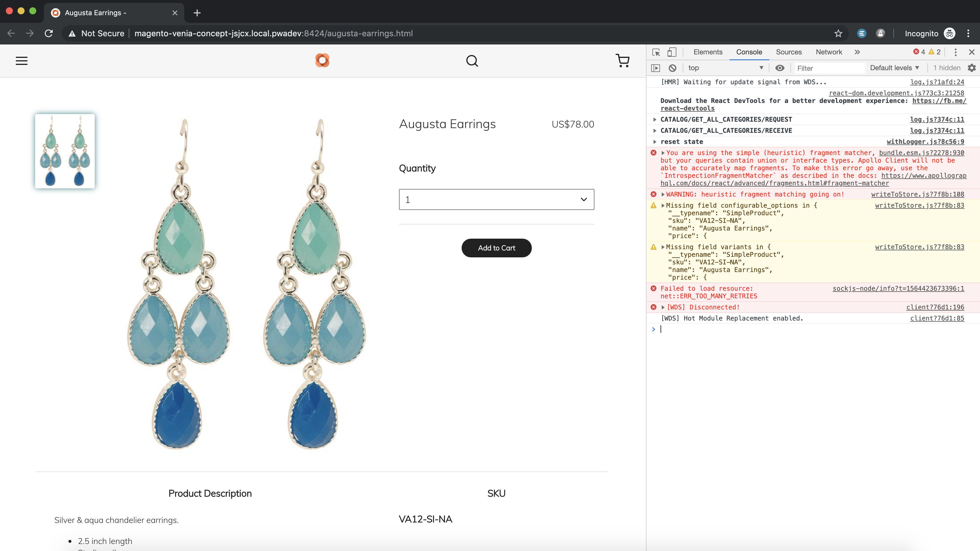Image resolution: width=980 pixels, height=551 pixels.
Task: Select the earrings product thumbnail
Action: (65, 151)
